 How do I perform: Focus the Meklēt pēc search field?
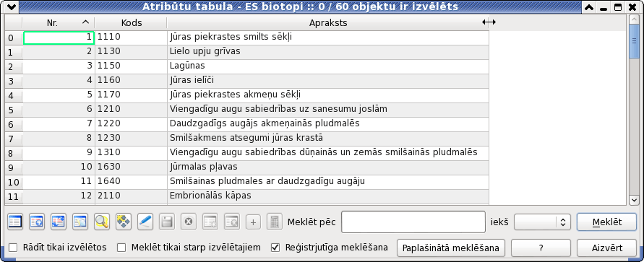coord(413,222)
